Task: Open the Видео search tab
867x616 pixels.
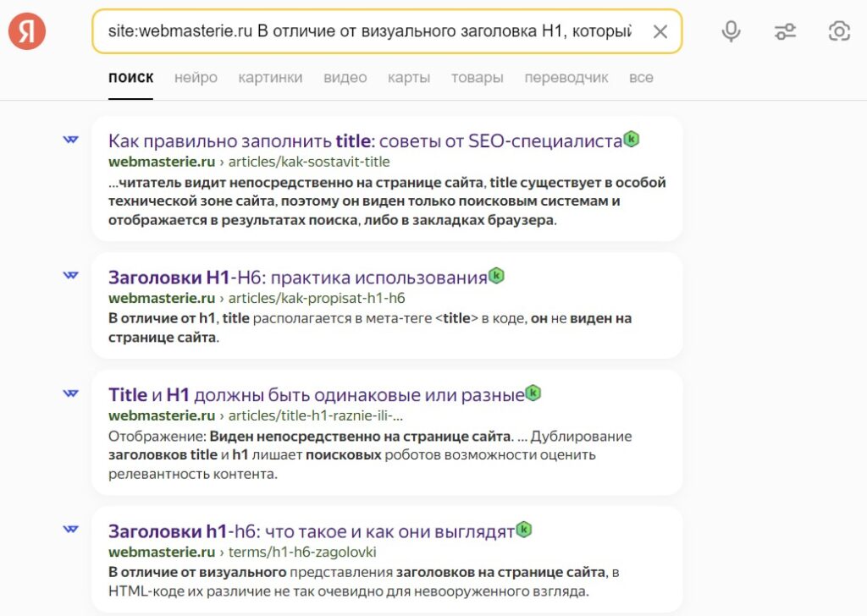Action: tap(345, 77)
